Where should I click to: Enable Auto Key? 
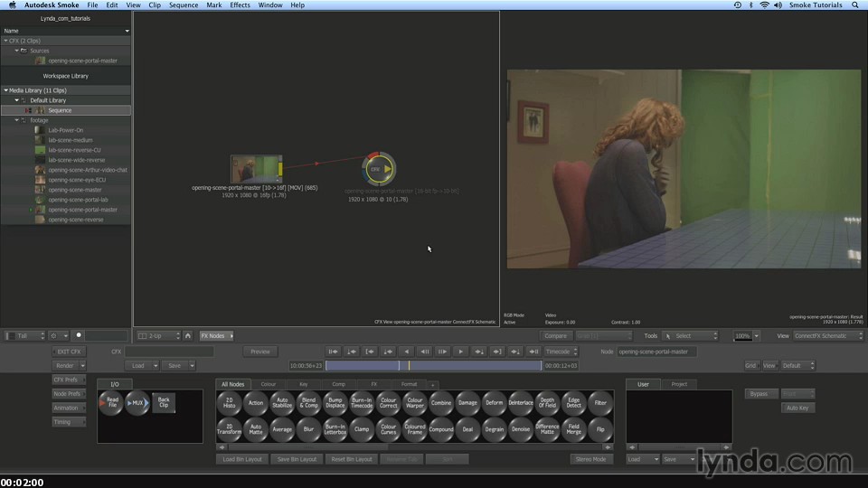click(796, 408)
